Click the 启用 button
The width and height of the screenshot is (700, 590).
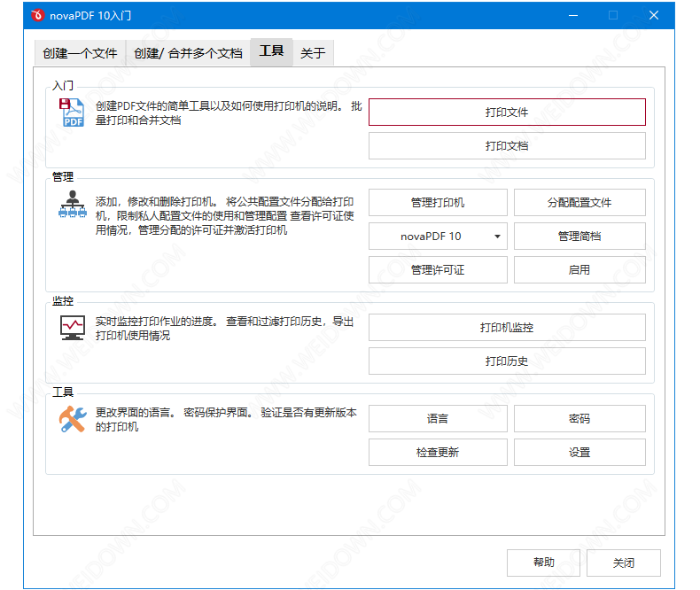tap(579, 269)
